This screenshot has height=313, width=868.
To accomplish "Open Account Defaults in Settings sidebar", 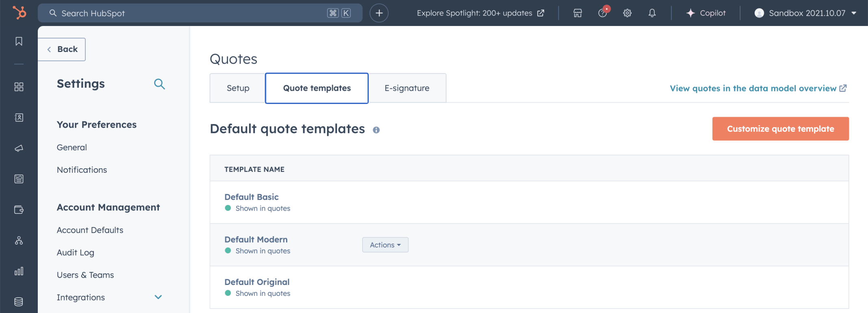I will [x=90, y=230].
